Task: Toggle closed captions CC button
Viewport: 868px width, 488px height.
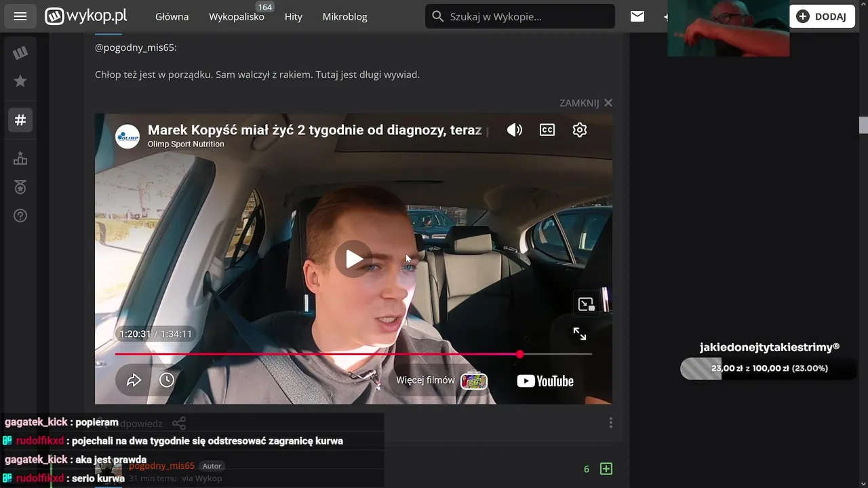Action: [x=547, y=129]
